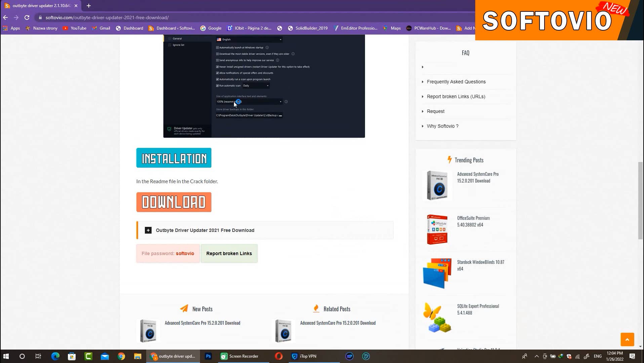
Task: Click the WindowBlinds colorful windows thumbnail
Action: click(437, 274)
